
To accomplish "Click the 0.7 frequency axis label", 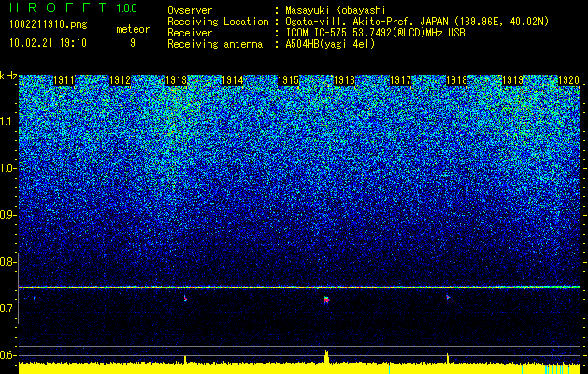I will click(x=7, y=309).
